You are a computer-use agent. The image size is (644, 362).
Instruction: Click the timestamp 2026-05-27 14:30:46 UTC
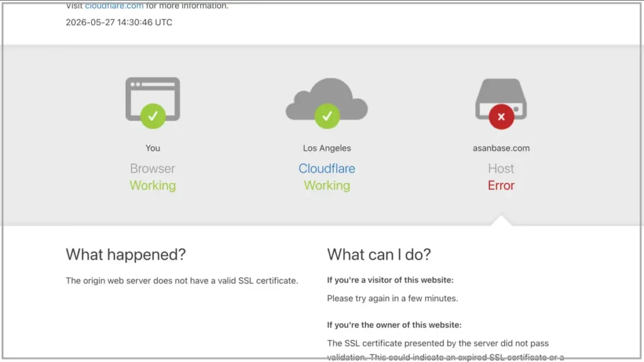tap(119, 23)
